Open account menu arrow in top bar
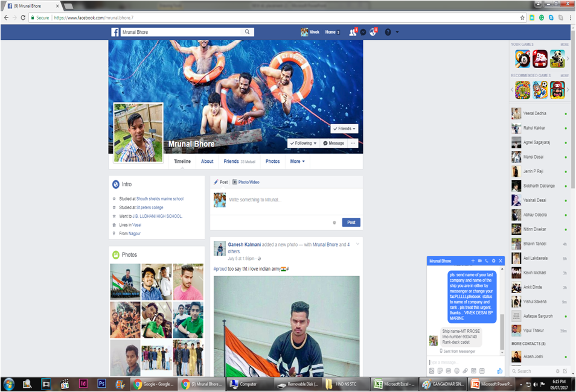The height and width of the screenshot is (392, 576). pos(397,32)
